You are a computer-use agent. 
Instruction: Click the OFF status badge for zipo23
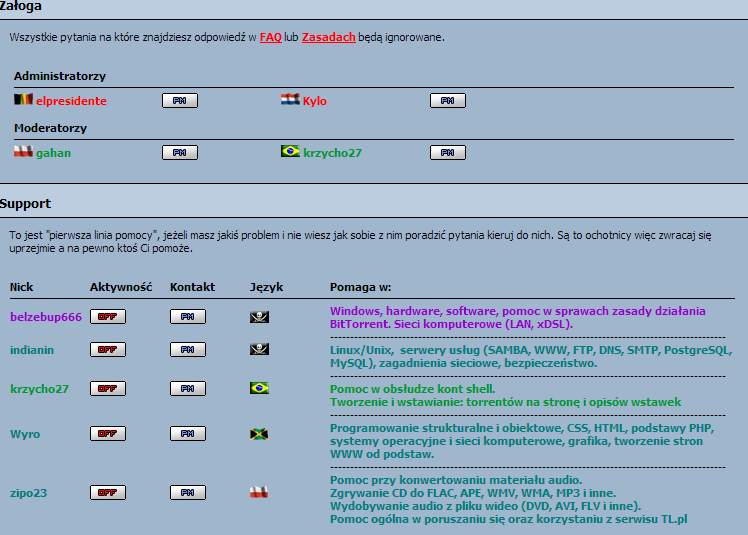click(x=108, y=493)
